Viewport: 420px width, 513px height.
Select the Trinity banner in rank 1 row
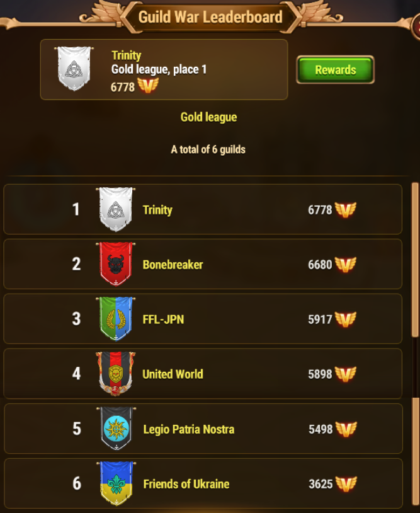click(116, 209)
